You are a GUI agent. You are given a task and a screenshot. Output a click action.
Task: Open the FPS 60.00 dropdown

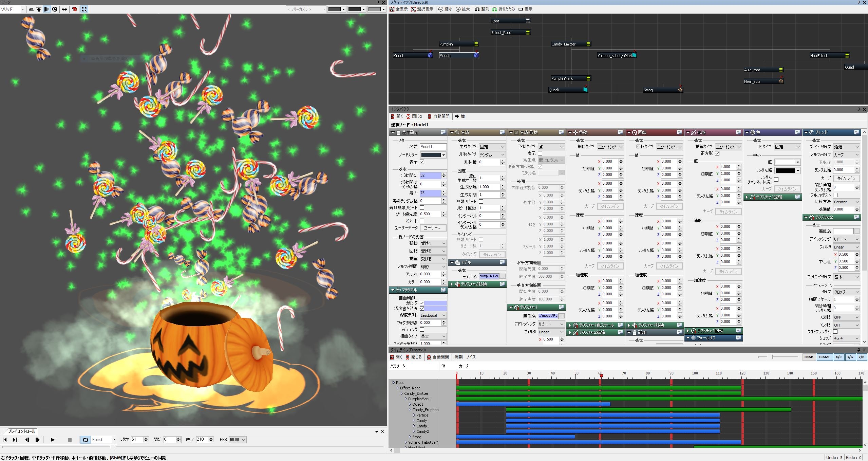(237, 440)
